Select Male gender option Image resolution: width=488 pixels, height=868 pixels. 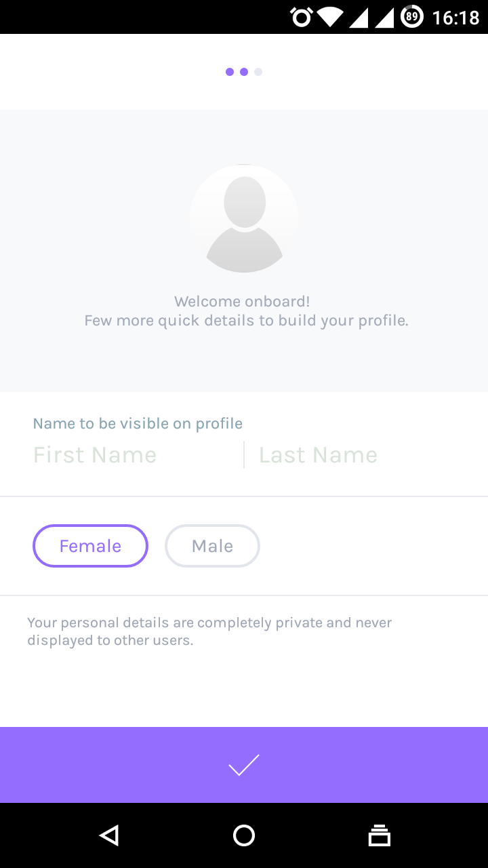tap(212, 546)
